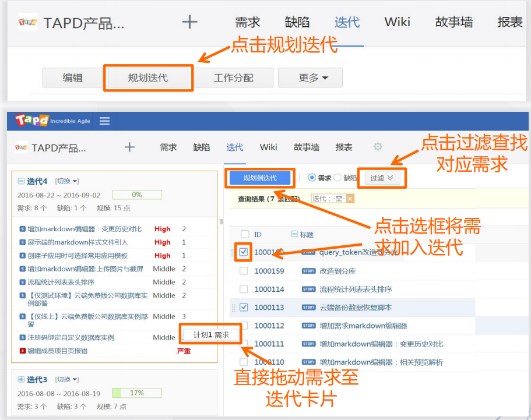Open story 展示端的markdown样式文件引入
Screen dimensions: 531x420
(78, 242)
